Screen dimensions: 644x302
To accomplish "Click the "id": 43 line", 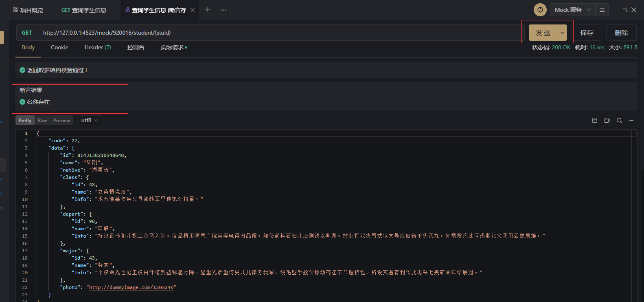I will point(85,258).
